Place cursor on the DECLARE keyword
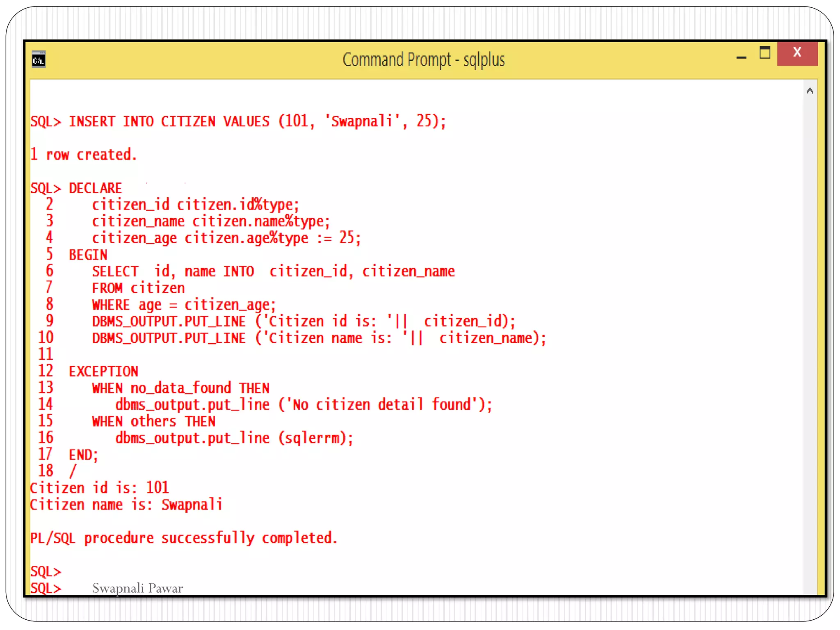 point(95,188)
